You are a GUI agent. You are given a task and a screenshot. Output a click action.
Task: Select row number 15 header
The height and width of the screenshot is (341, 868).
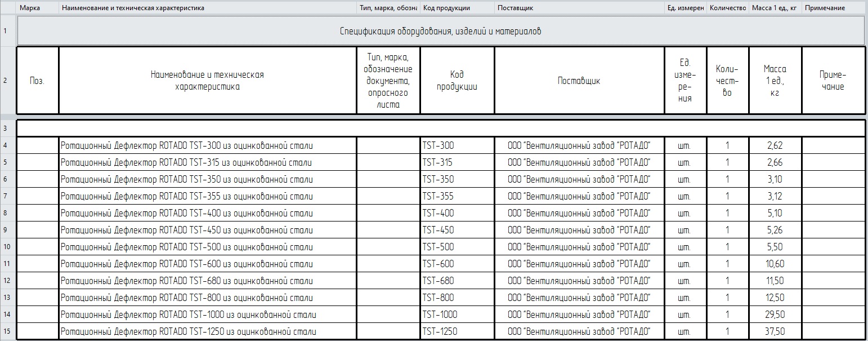click(8, 331)
